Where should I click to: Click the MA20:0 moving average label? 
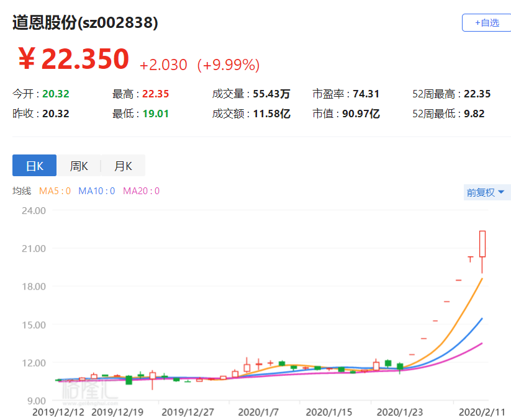click(x=141, y=191)
